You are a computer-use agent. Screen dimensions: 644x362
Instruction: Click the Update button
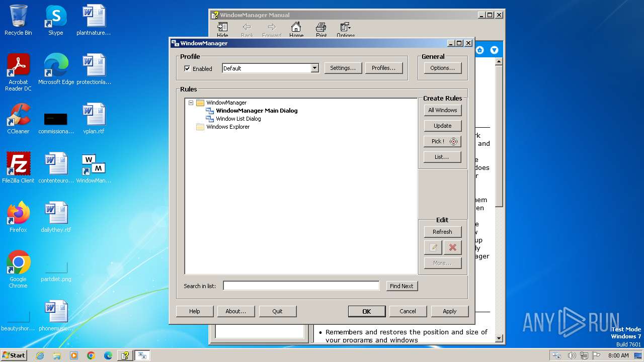click(x=442, y=126)
